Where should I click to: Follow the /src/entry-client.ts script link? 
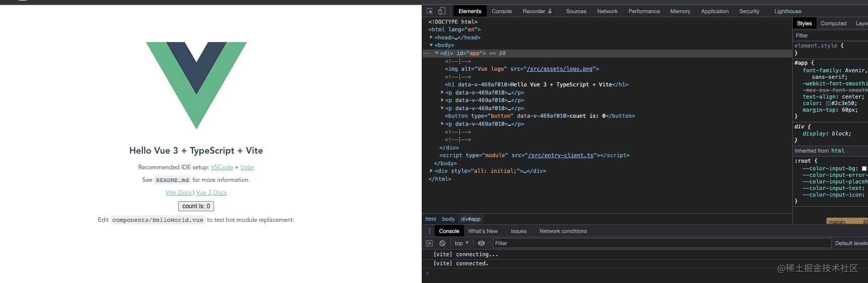click(560, 155)
